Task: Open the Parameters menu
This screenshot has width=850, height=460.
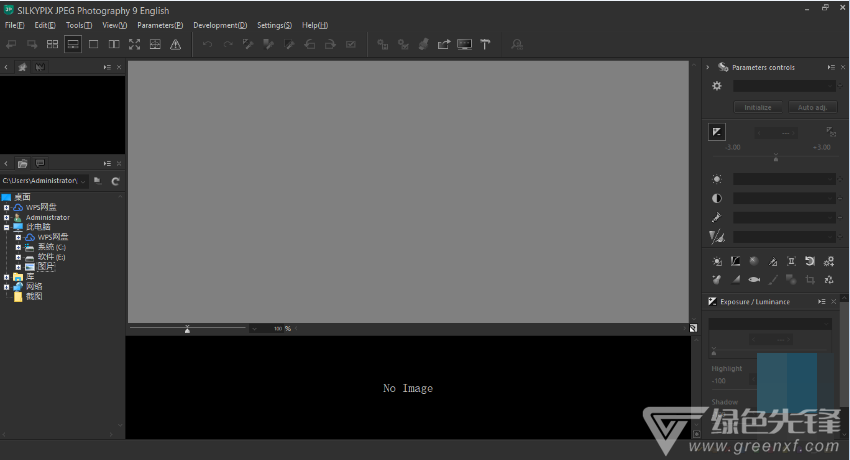Action: [160, 25]
